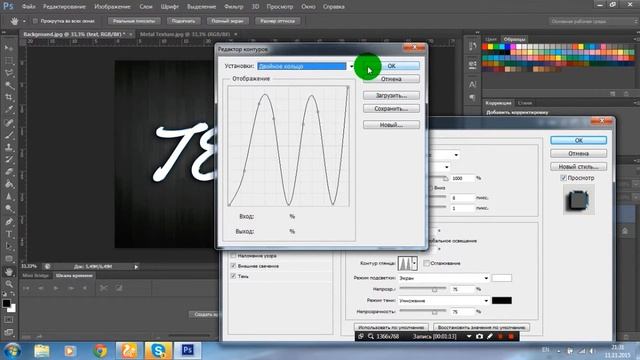Select the Path Selection tool
Viewport: 640px width, 360px height.
tap(9, 247)
